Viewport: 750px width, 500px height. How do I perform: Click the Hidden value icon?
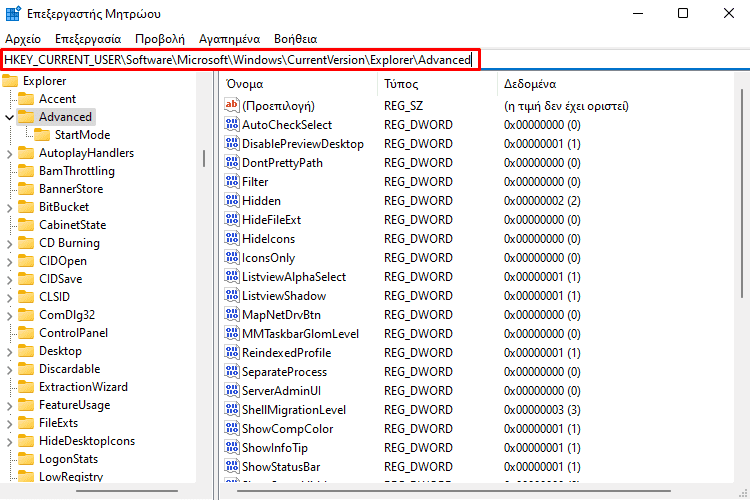(232, 200)
